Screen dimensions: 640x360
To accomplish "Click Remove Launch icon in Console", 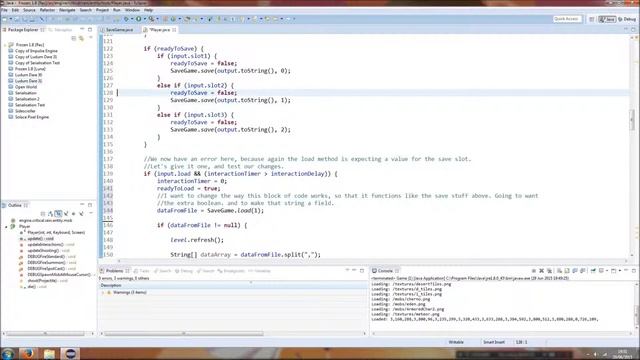I will [542, 271].
